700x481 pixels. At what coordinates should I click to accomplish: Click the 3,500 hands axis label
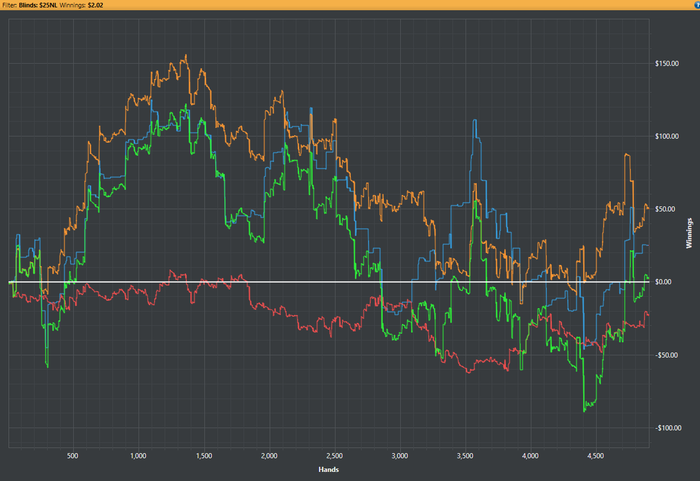[x=465, y=456]
